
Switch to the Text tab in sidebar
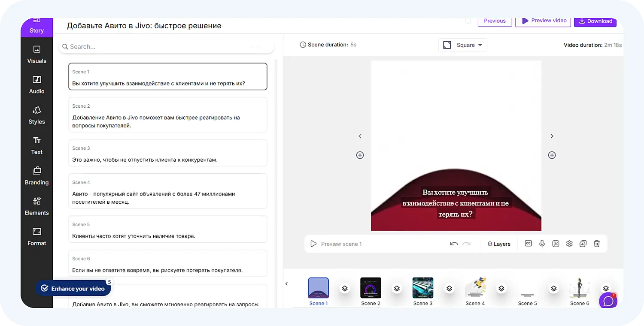pyautogui.click(x=36, y=146)
